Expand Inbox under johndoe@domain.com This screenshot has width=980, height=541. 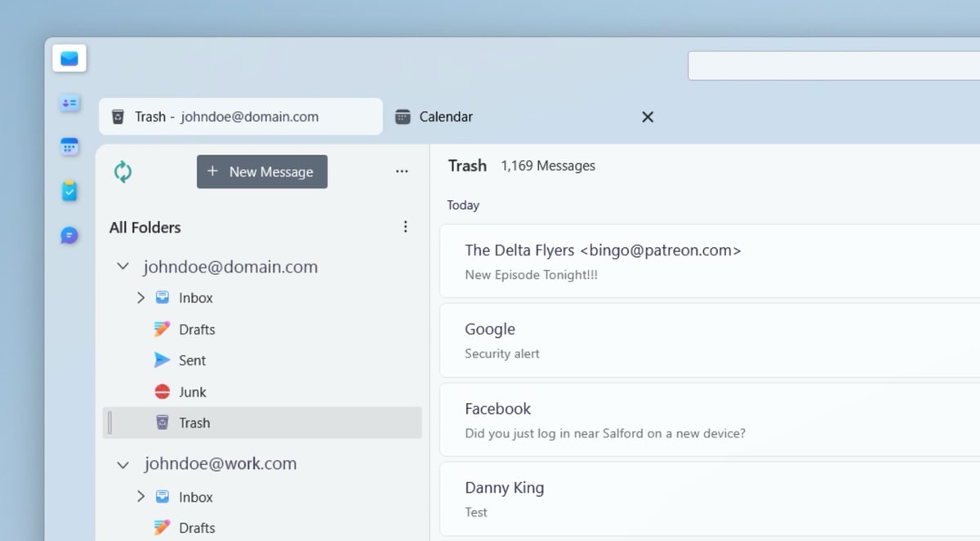pyautogui.click(x=140, y=298)
